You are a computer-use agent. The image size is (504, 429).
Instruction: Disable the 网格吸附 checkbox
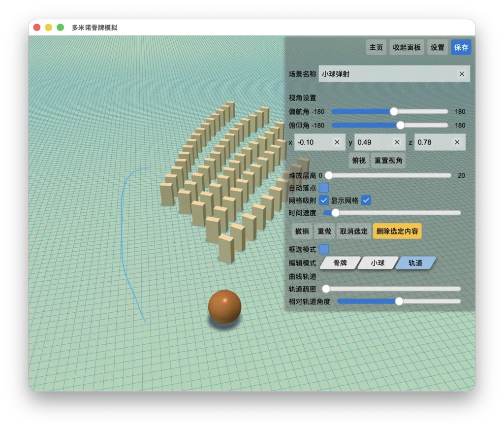324,200
